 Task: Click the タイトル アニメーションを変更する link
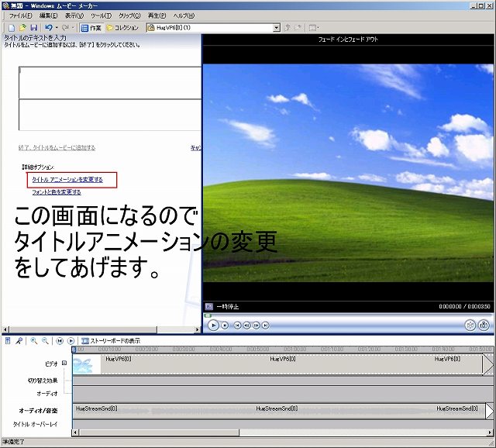[x=67, y=180]
